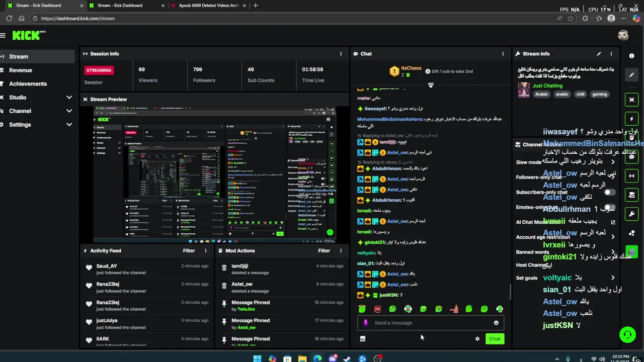Open Chat panel three-dot options
The height and width of the screenshot is (362, 644).
[503, 54]
